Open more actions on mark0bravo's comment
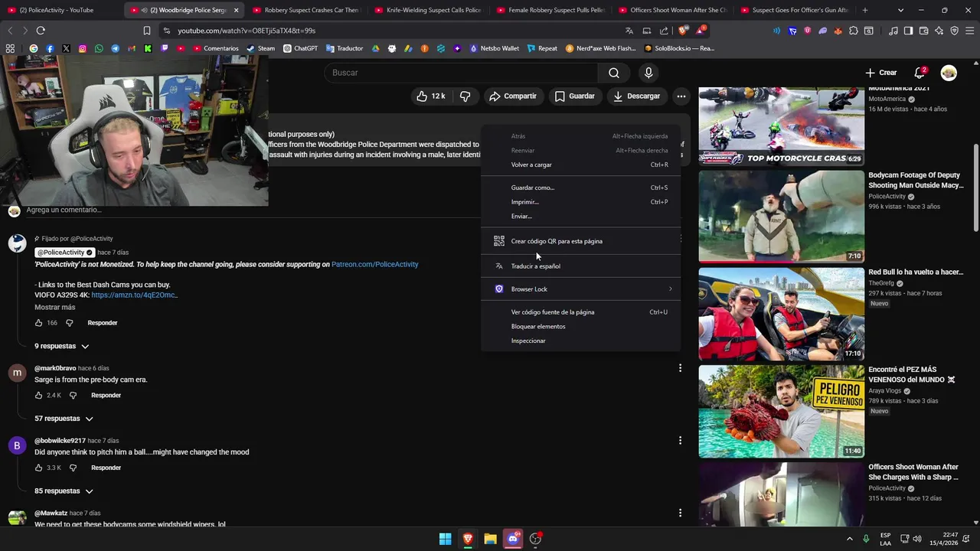 point(680,368)
